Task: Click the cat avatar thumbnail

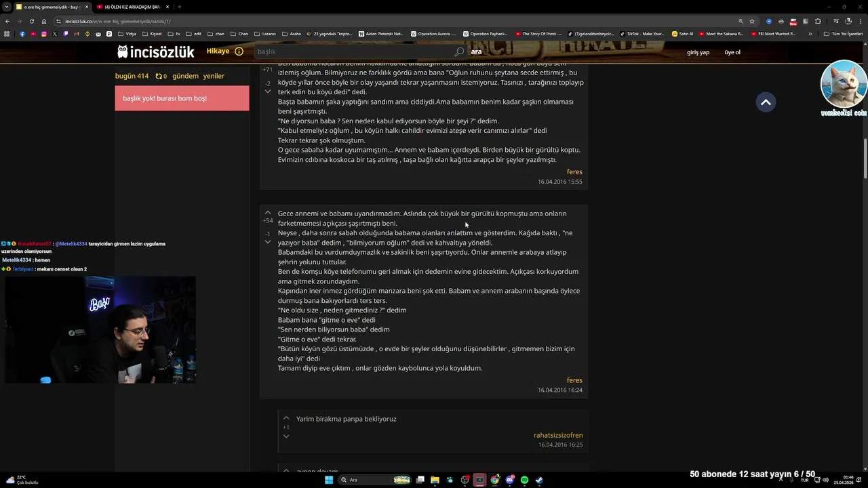Action: pos(844,84)
